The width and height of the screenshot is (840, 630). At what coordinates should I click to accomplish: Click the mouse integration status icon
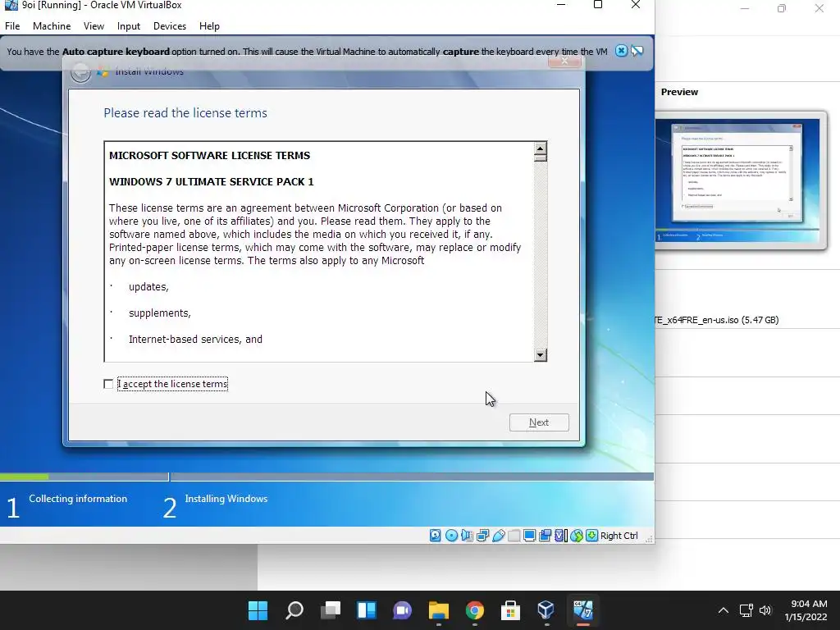[x=577, y=535]
